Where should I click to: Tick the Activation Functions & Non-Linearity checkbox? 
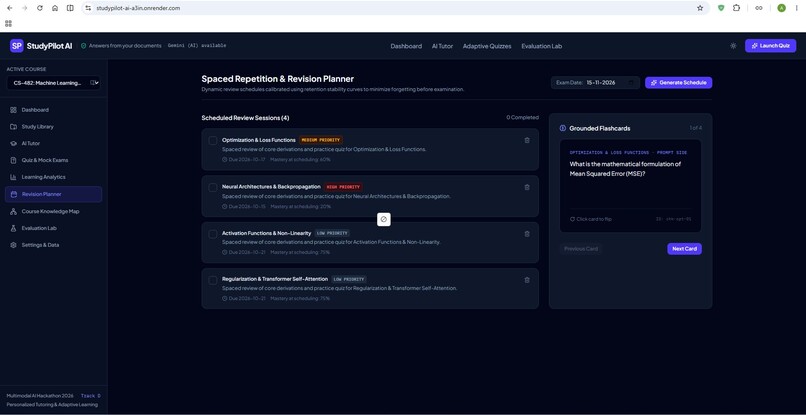[x=213, y=234]
